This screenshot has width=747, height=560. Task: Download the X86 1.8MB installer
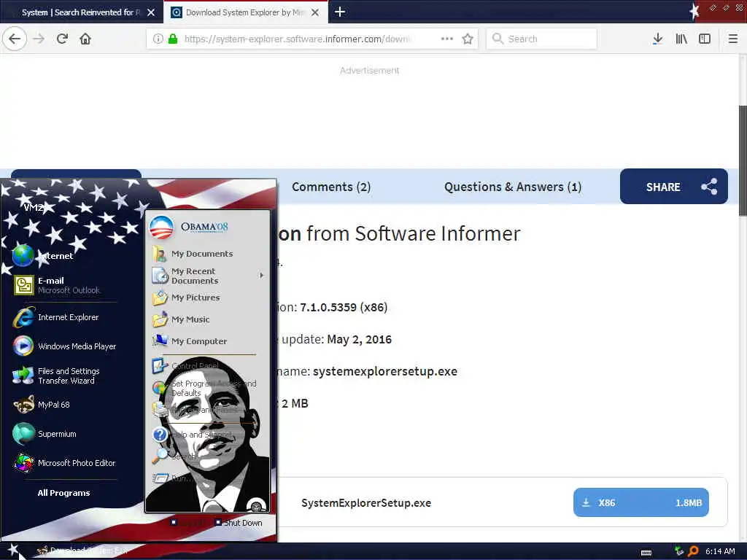640,502
